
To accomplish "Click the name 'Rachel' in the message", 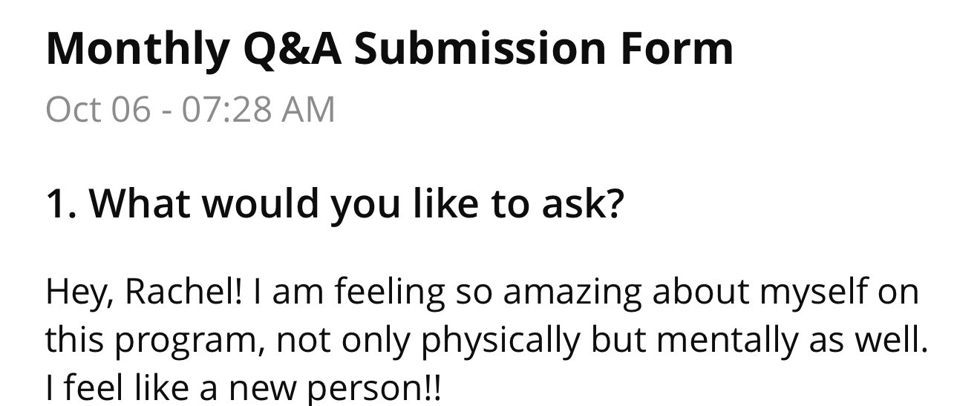I will point(183,292).
